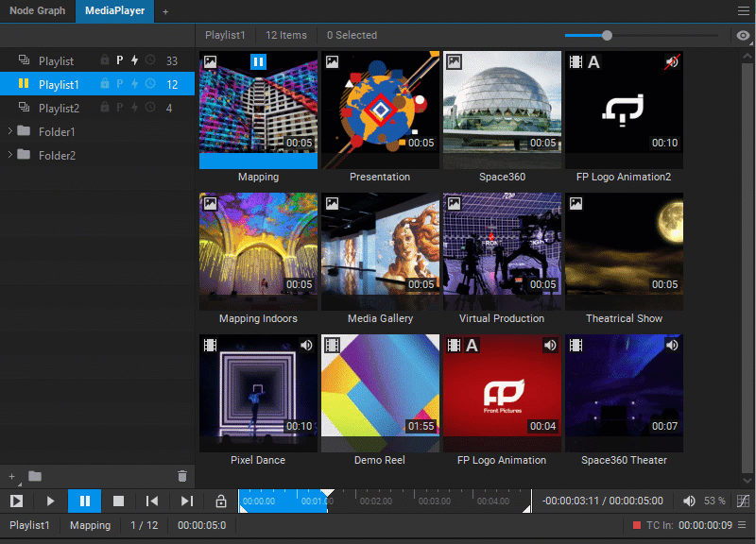Click the Mapping status bar label
Viewport: 756px width, 544px height.
(90, 525)
